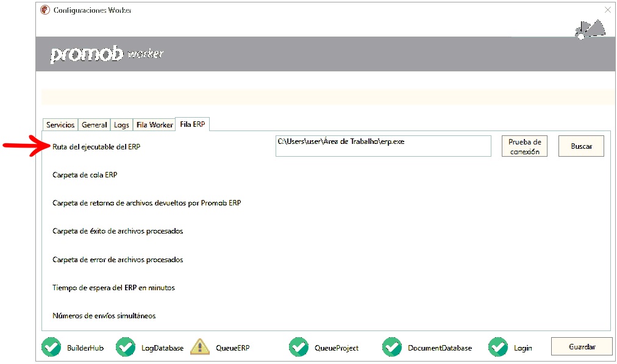This screenshot has height=364, width=617.
Task: Click the Buscar button
Action: tap(581, 146)
